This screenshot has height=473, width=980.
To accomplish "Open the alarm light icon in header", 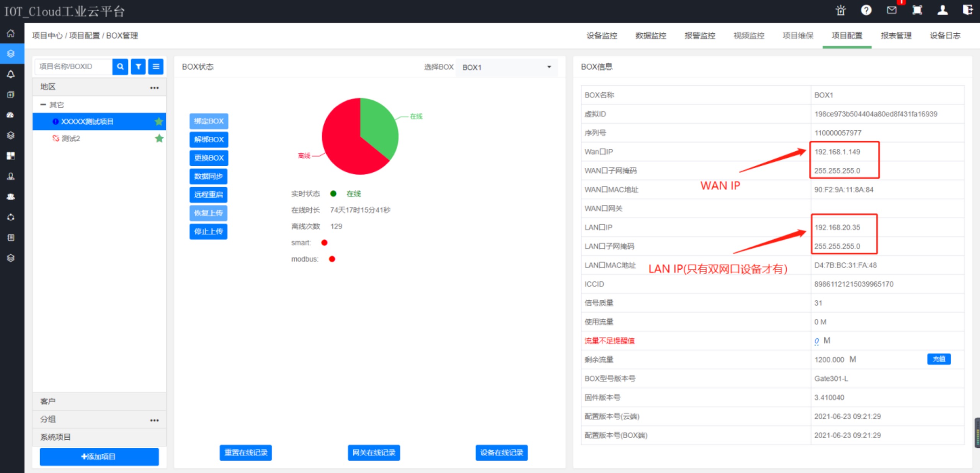I will pyautogui.click(x=841, y=10).
